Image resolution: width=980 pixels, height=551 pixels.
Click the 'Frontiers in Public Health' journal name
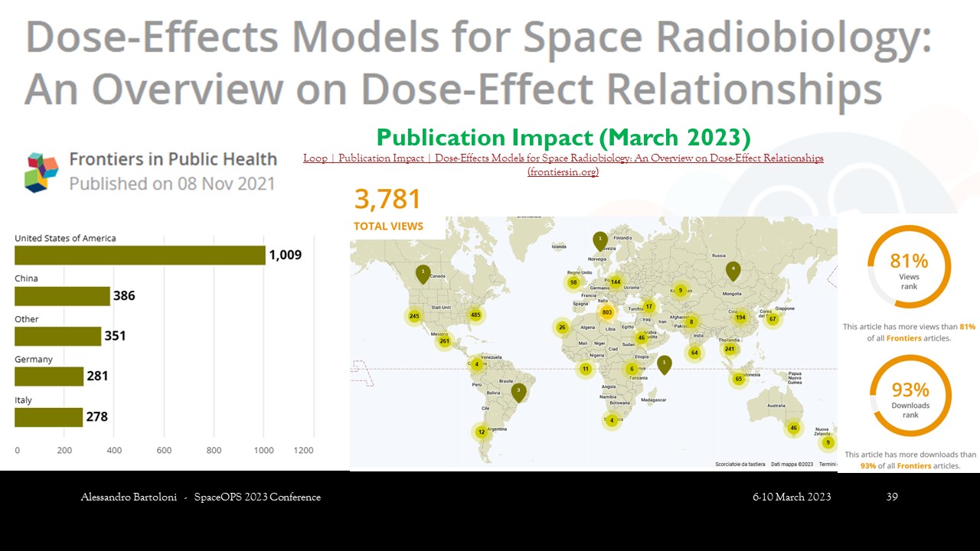[173, 159]
